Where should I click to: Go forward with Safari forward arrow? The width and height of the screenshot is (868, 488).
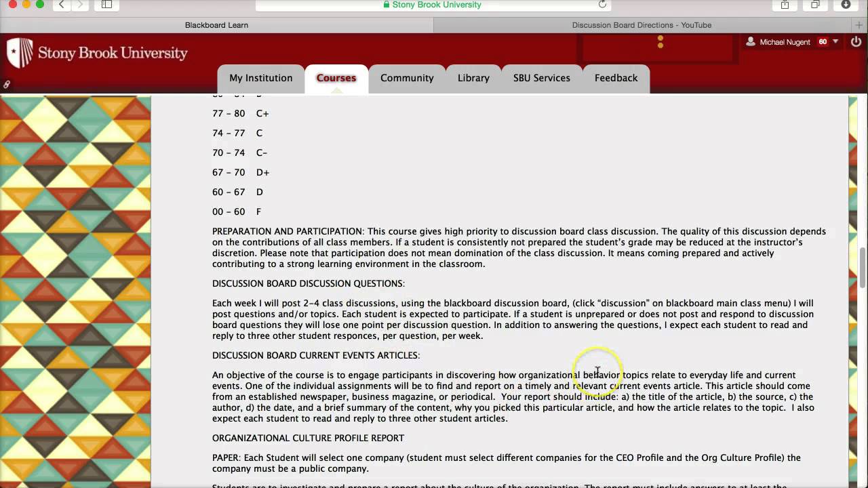tap(81, 5)
